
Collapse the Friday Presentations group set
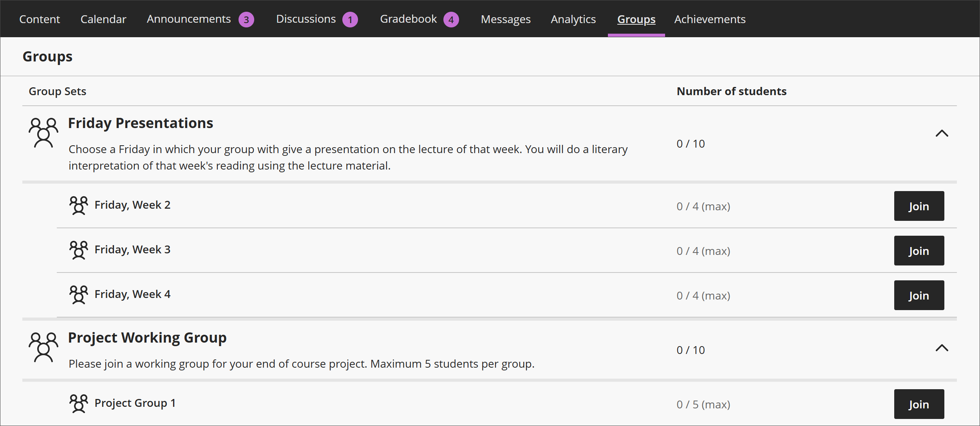tap(942, 134)
